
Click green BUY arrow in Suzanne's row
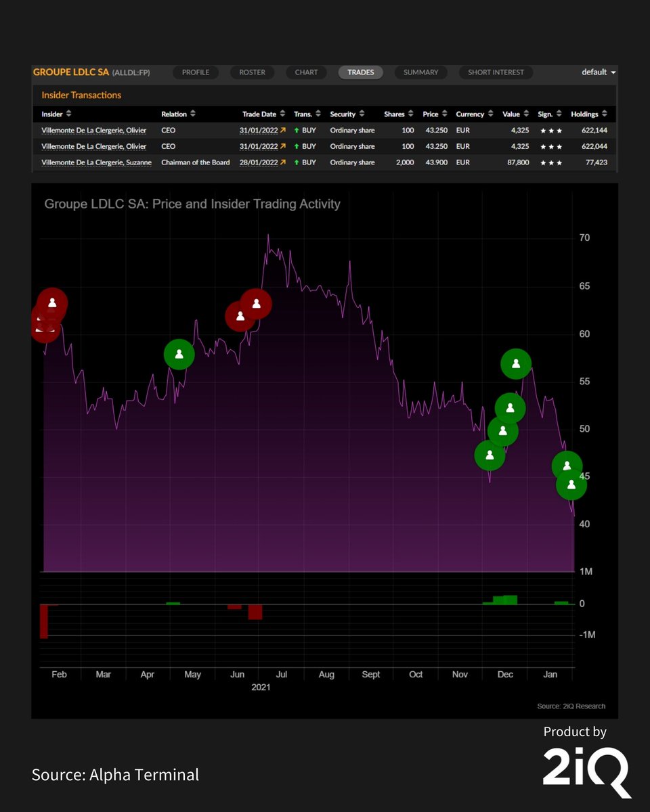click(x=297, y=162)
